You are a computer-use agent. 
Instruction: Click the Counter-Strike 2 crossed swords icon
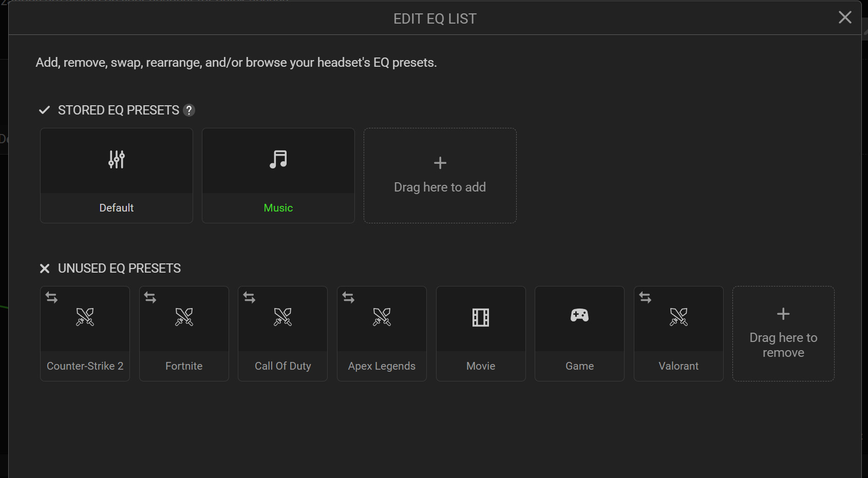(x=85, y=317)
